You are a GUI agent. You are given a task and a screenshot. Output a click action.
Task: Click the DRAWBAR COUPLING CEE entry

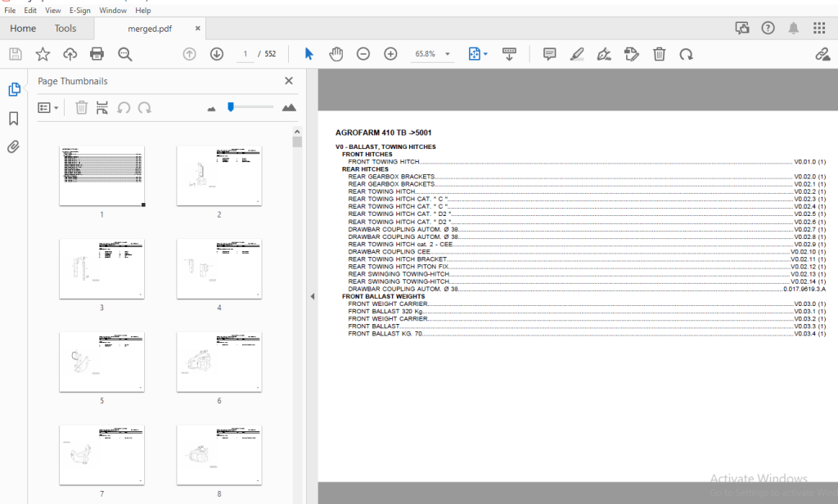pos(586,252)
